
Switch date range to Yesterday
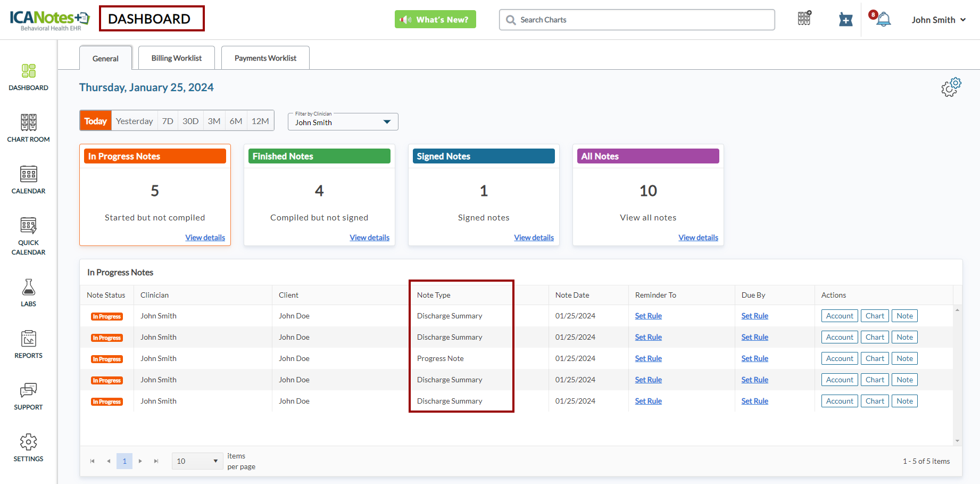pyautogui.click(x=134, y=121)
